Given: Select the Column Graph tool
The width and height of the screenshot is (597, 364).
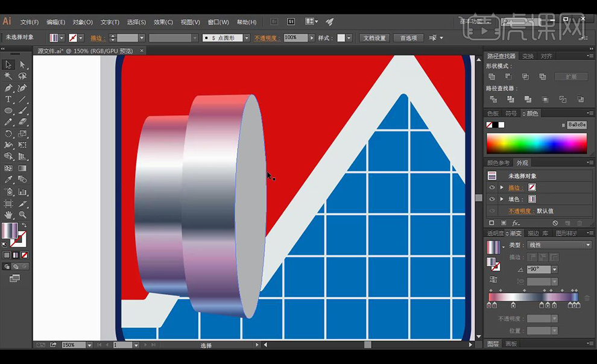Looking at the screenshot, I should tap(22, 192).
